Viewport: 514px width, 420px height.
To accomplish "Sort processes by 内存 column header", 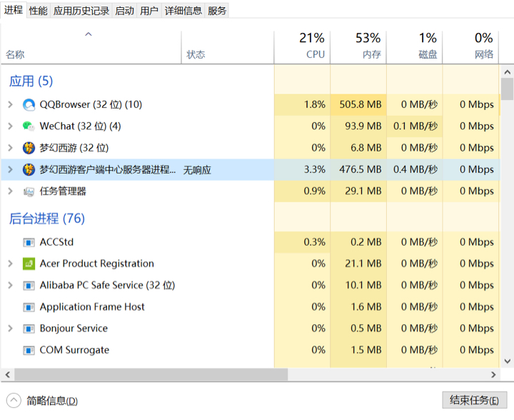I will coord(358,46).
